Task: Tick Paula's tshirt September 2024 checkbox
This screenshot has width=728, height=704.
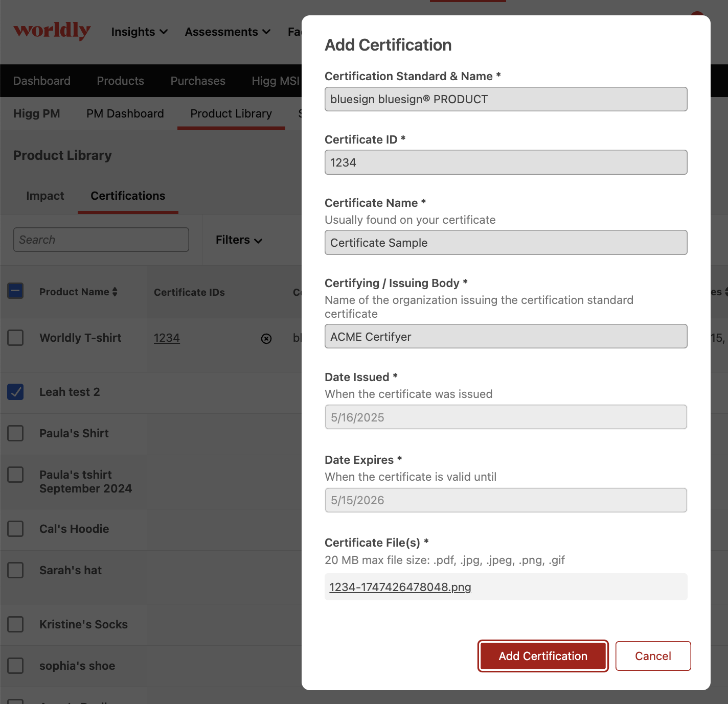Action: (15, 475)
